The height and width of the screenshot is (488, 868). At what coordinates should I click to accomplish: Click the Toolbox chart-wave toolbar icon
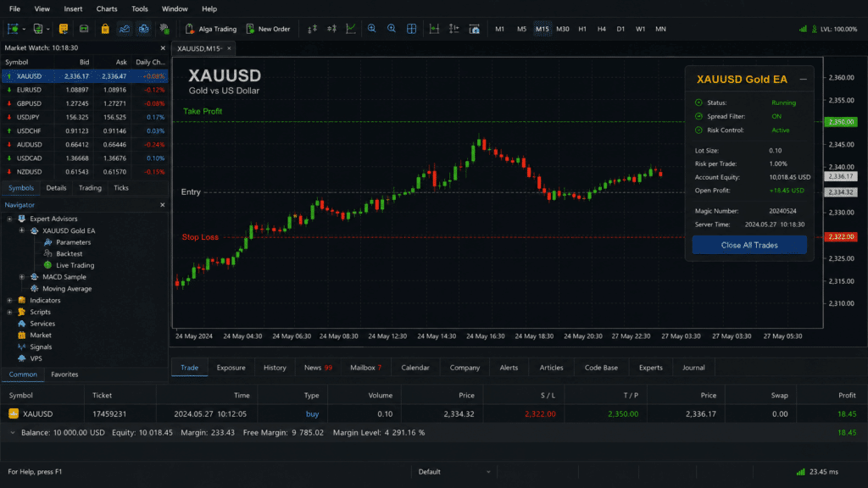tap(124, 29)
